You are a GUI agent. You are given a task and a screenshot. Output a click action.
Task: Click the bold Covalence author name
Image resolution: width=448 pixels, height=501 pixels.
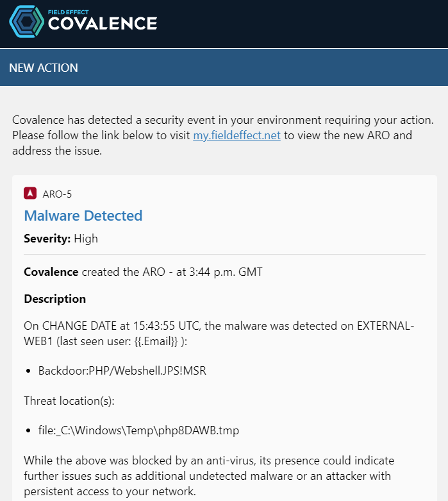tap(51, 272)
